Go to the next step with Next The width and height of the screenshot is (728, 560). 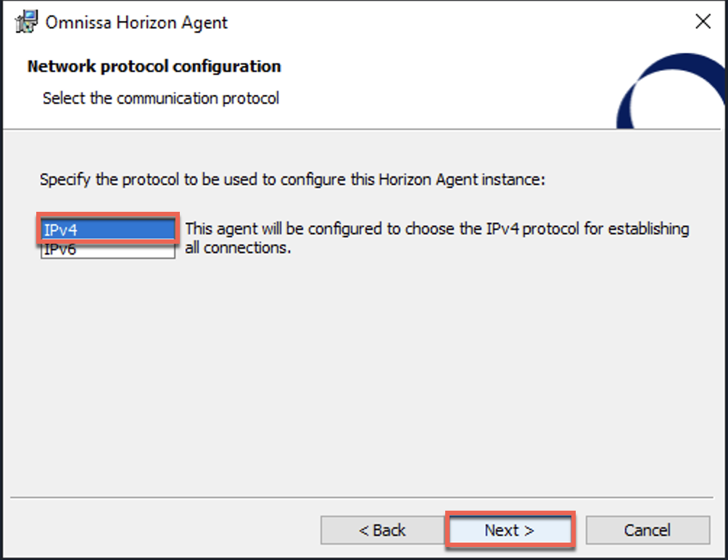(x=509, y=530)
